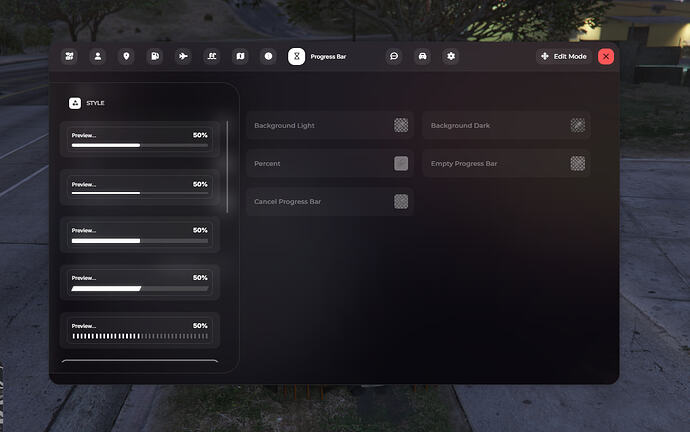690x432 pixels.
Task: Click the style list scrollbar
Action: click(x=228, y=167)
